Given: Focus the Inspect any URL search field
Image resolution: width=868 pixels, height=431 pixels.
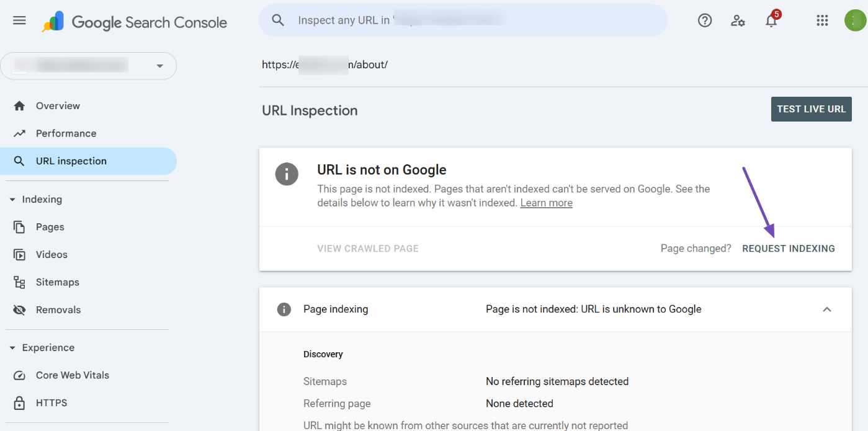Looking at the screenshot, I should (x=463, y=20).
